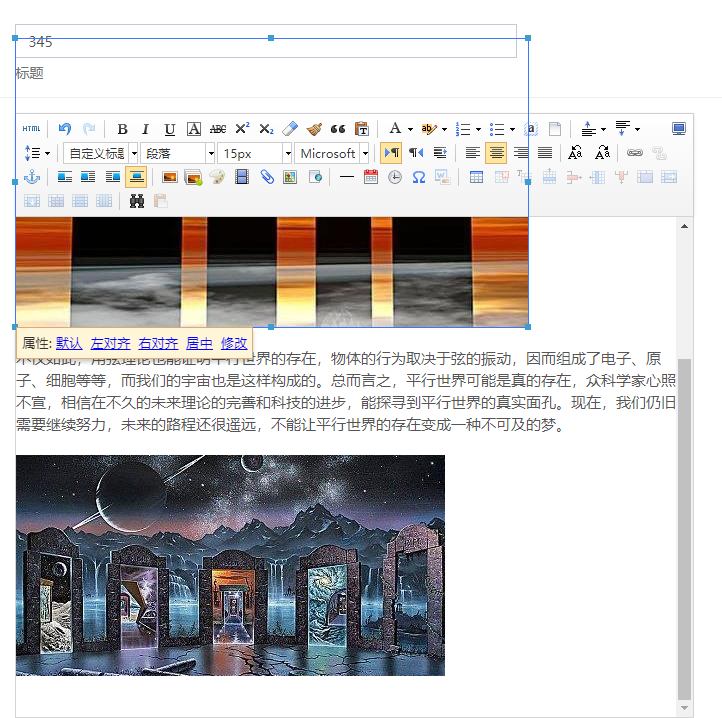Image resolution: width=722 pixels, height=718 pixels.
Task: Convert text to lowercase
Action: [602, 153]
